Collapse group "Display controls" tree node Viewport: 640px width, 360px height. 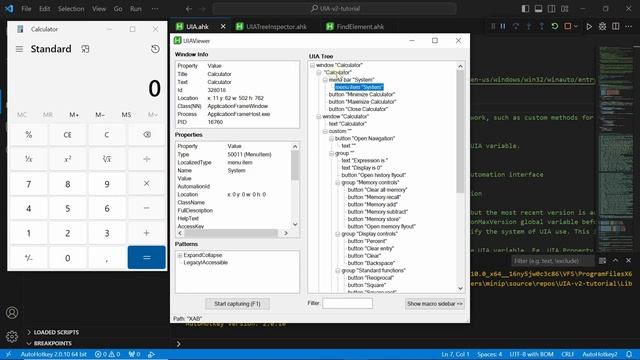[x=338, y=234]
